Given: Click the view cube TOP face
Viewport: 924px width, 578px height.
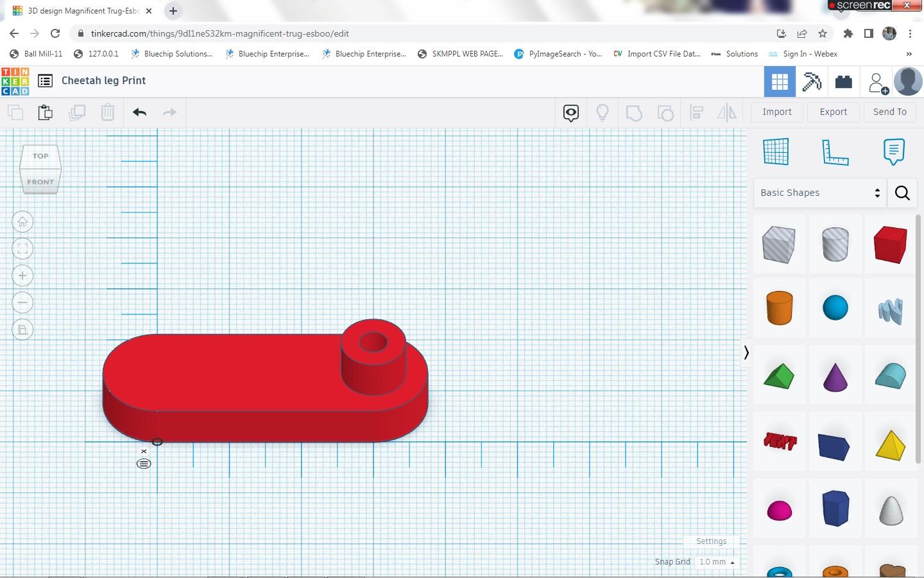Looking at the screenshot, I should [40, 156].
